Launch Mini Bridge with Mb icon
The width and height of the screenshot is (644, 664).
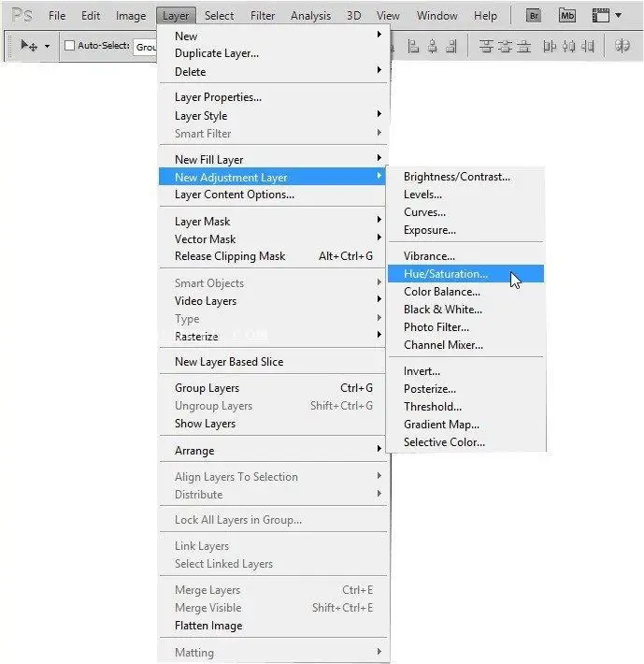point(567,16)
